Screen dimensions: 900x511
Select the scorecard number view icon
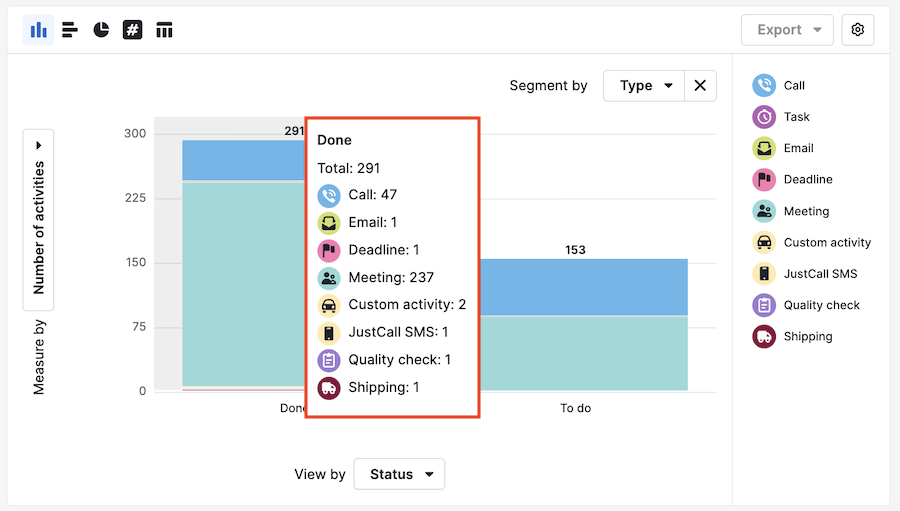tap(132, 30)
